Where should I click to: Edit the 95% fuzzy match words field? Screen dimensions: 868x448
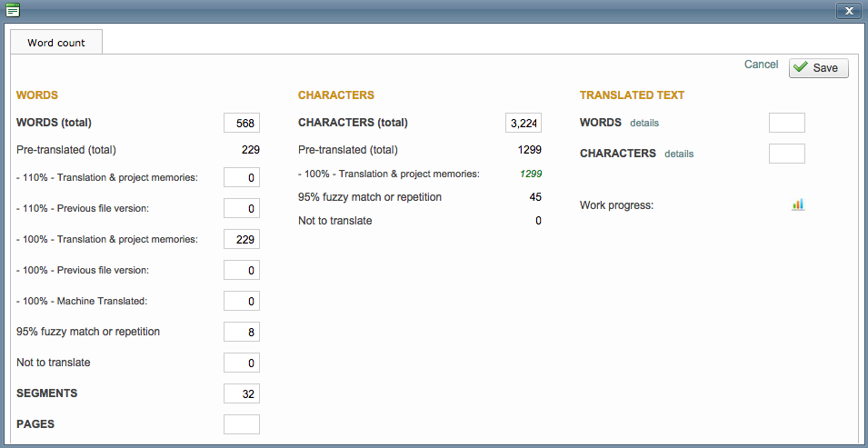242,332
